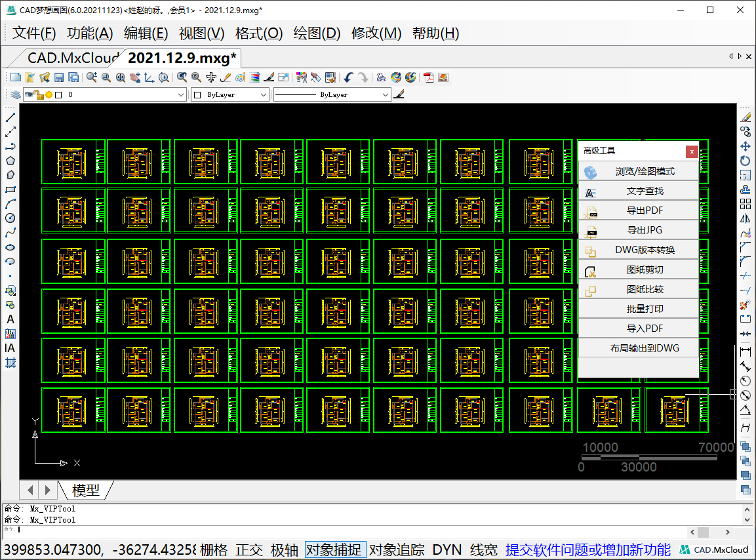
Task: Select the Polygon tool in left toolbar
Action: (x=10, y=161)
